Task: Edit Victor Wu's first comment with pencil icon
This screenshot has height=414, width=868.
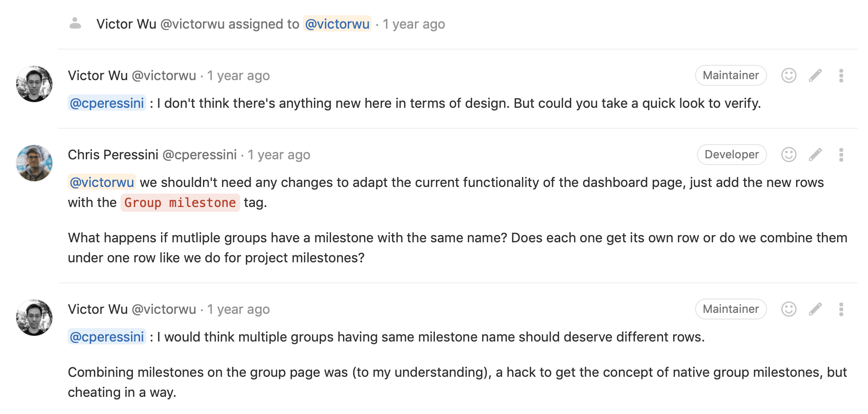Action: (x=816, y=75)
